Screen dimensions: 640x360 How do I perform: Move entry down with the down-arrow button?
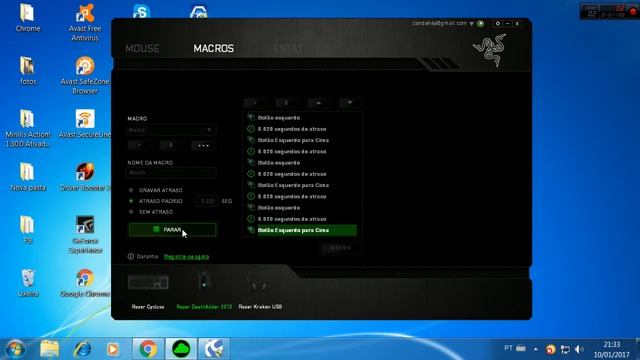(x=350, y=103)
